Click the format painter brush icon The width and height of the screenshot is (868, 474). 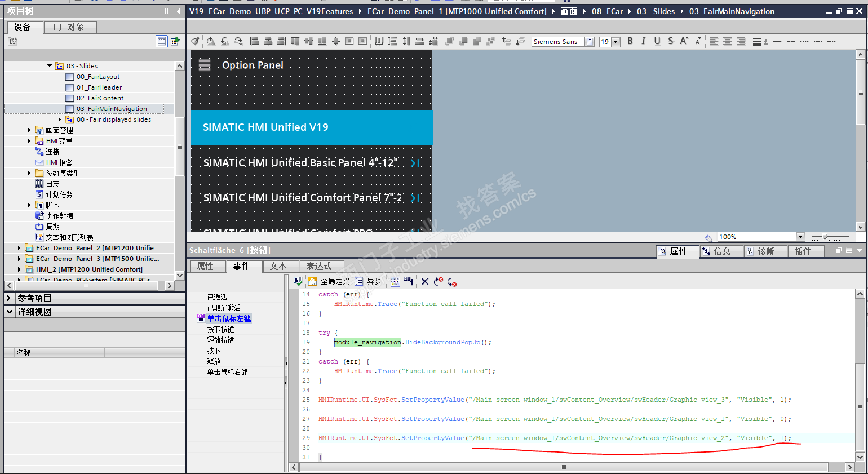195,41
